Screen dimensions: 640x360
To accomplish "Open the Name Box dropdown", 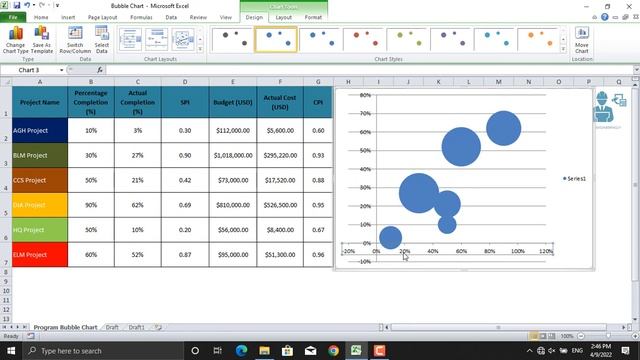I will pyautogui.click(x=62, y=70).
